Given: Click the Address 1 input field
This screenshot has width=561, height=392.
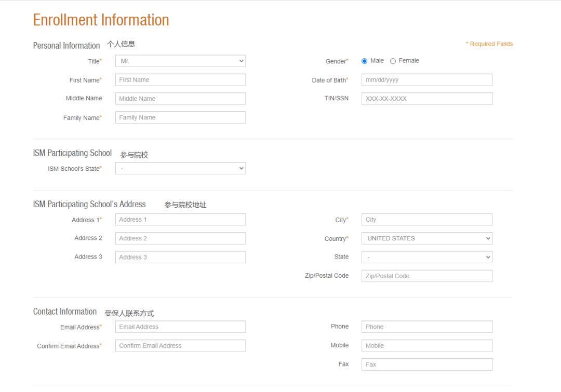Looking at the screenshot, I should point(180,220).
